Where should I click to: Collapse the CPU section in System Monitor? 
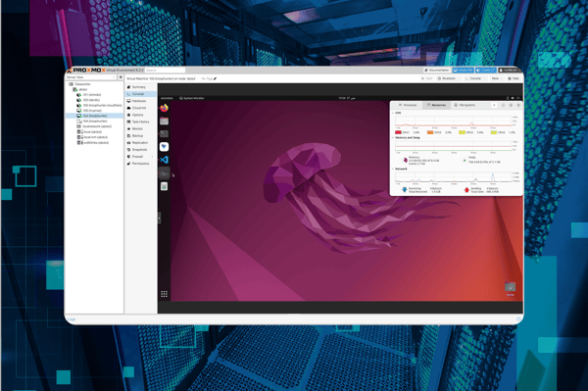[x=393, y=113]
